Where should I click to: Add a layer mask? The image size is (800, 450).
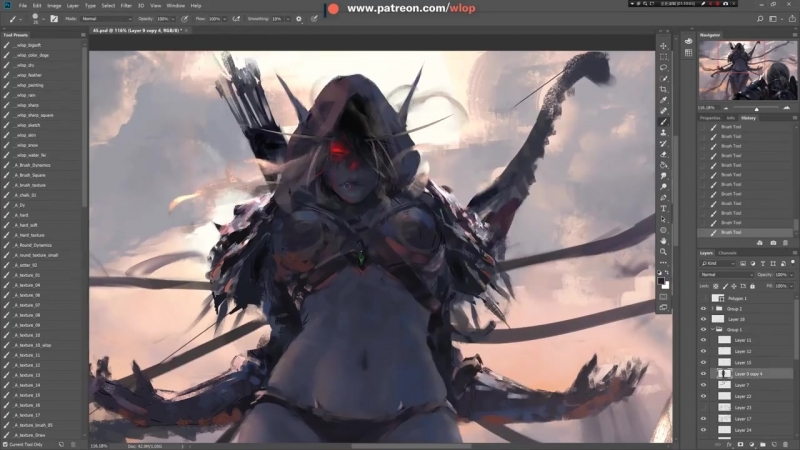(x=740, y=445)
